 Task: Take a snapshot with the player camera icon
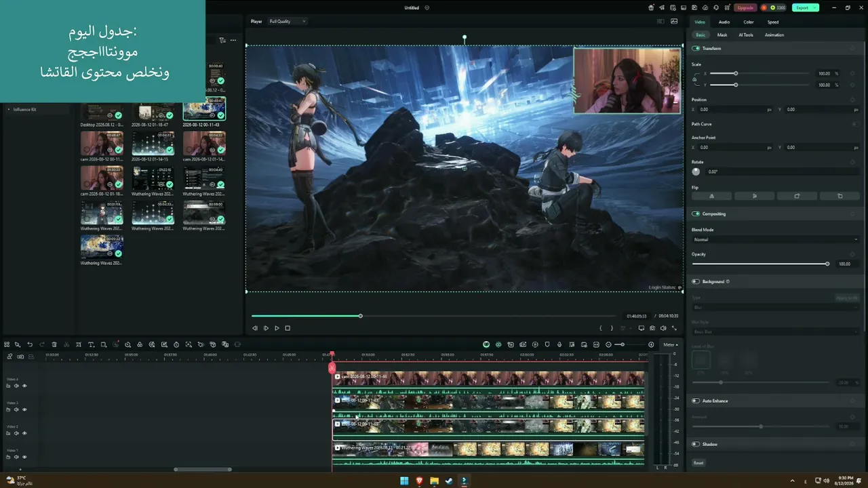652,328
